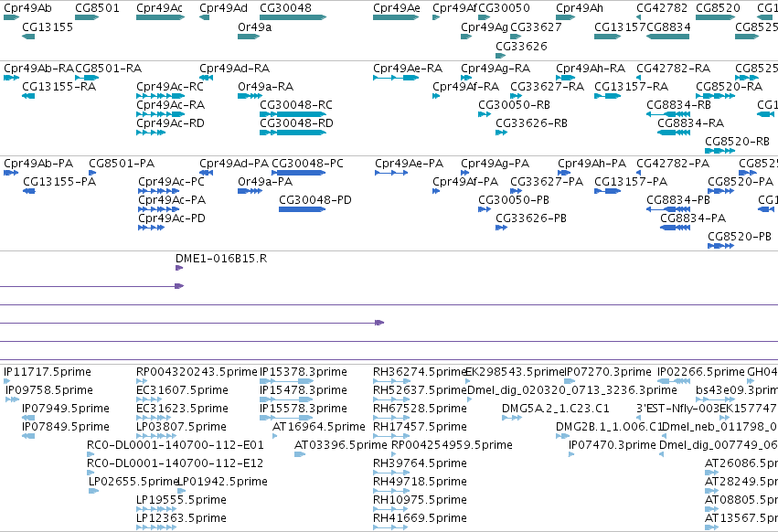Select the CG8834-RA transcript label

click(690, 123)
